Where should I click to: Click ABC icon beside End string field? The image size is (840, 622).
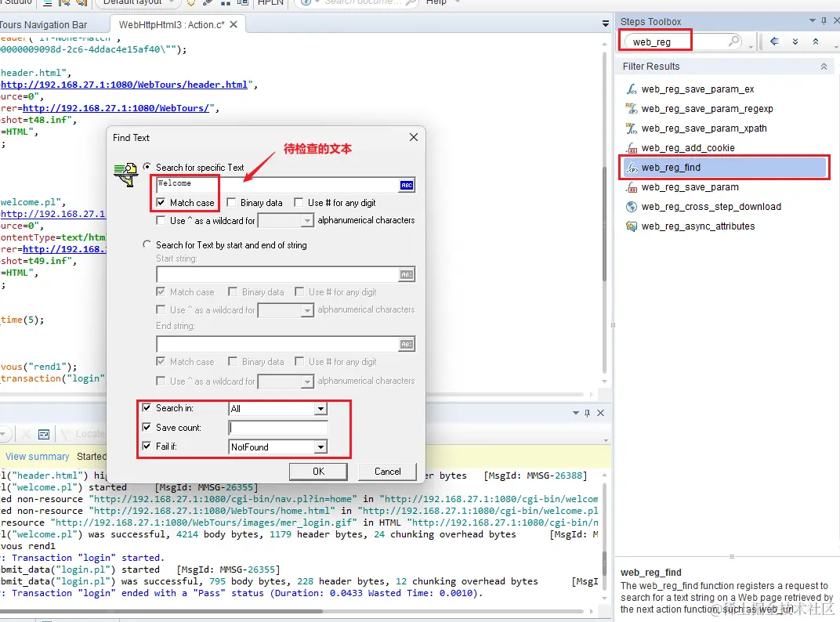[407, 344]
